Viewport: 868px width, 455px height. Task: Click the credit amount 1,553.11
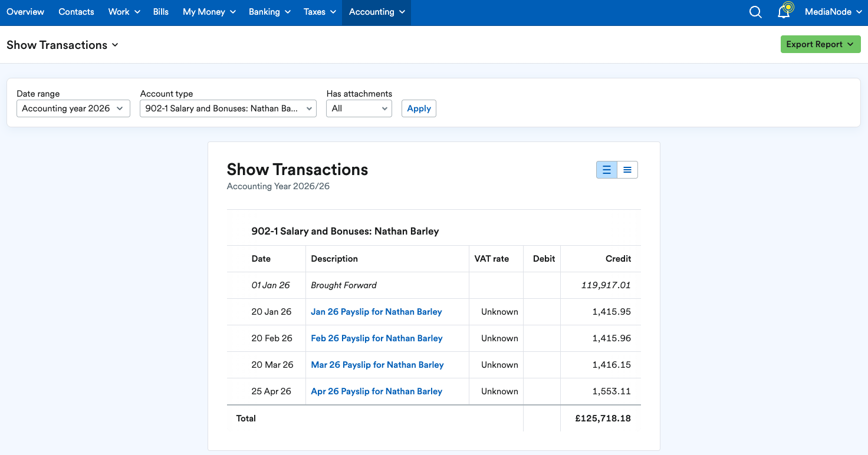[611, 391]
